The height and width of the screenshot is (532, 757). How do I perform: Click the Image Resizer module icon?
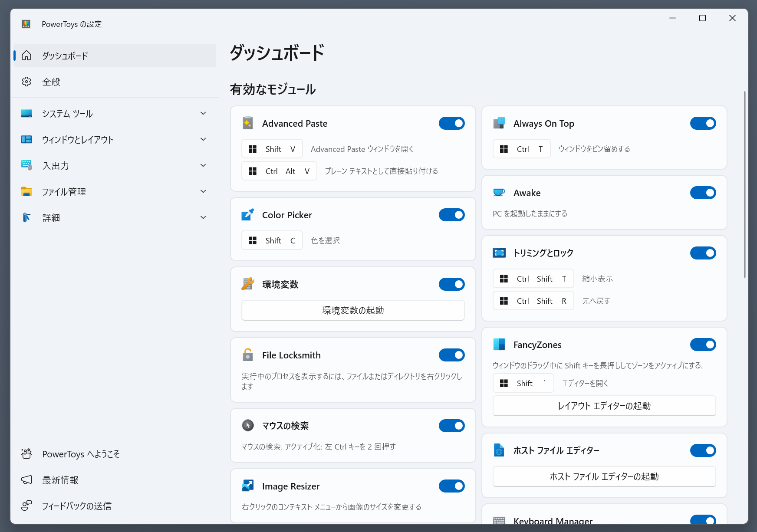248,486
